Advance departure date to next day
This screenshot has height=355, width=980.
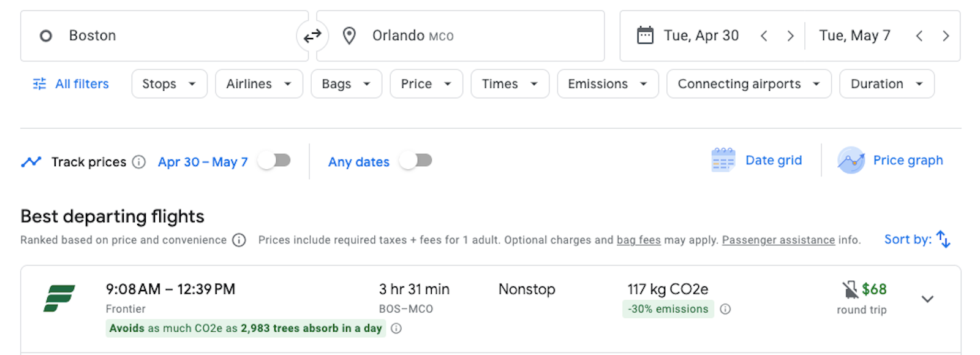790,36
